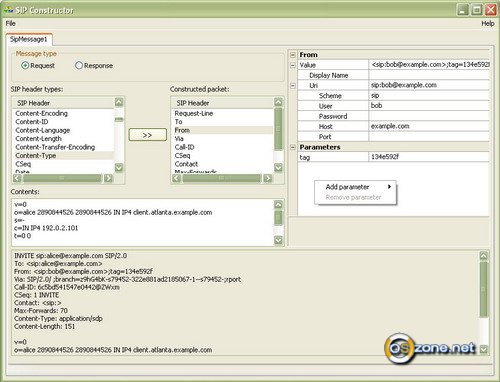
Task: Click the SIP header types horizontal scrollbar thumb
Action: click(x=62, y=178)
